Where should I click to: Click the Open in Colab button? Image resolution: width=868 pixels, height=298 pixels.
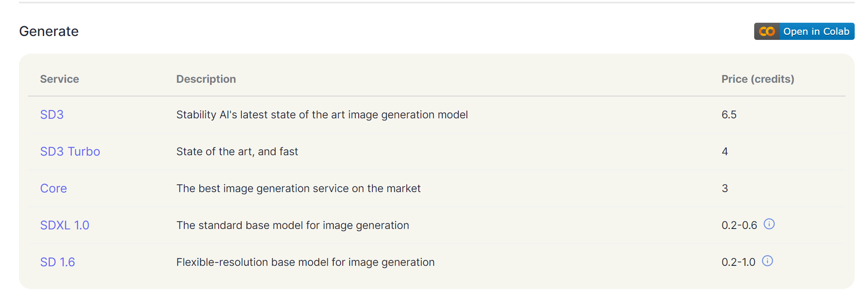tap(804, 31)
